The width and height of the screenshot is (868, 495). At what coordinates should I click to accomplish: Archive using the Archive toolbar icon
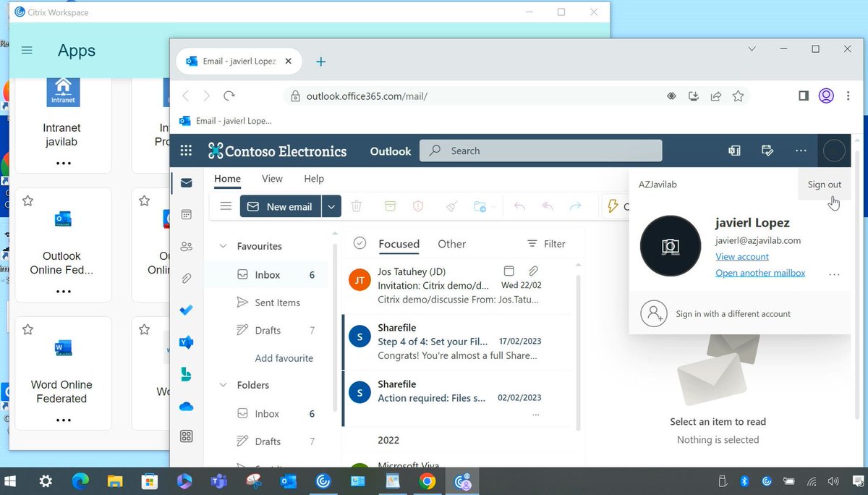390,206
